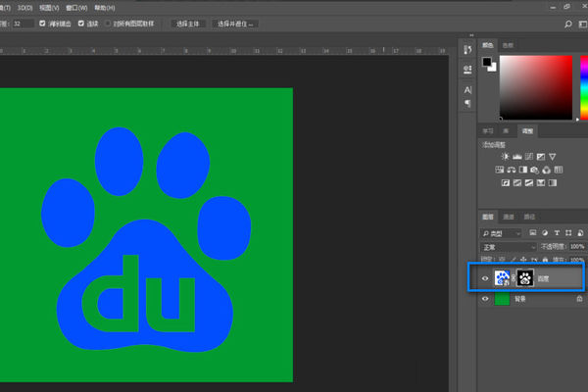Add an Exposure adjustment layer
This screenshot has height=392, width=588.
click(541, 157)
